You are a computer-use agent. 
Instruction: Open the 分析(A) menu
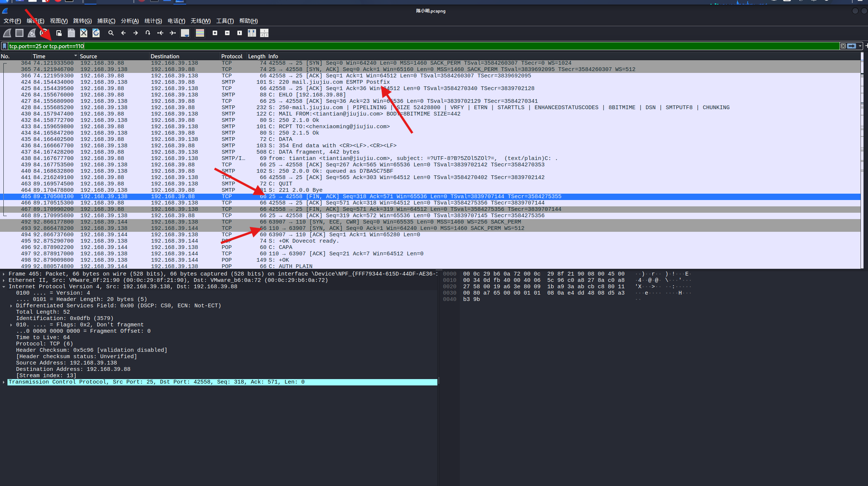[130, 21]
